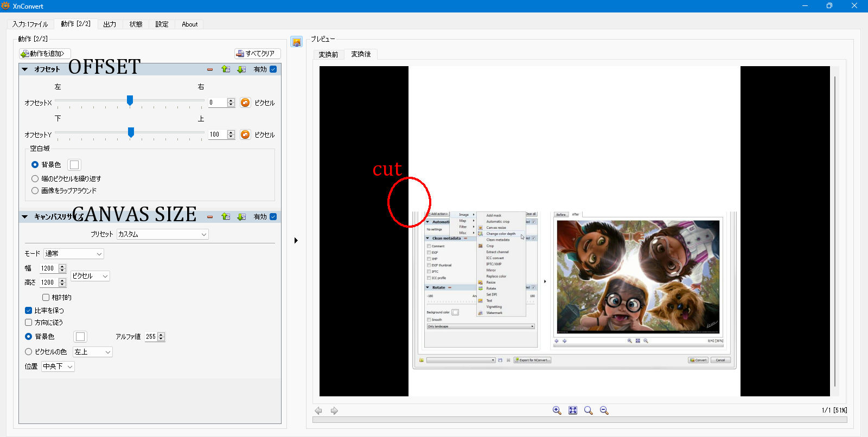Collapse the Offset section with its triangle
Viewport: 868px width, 437px height.
[x=25, y=69]
